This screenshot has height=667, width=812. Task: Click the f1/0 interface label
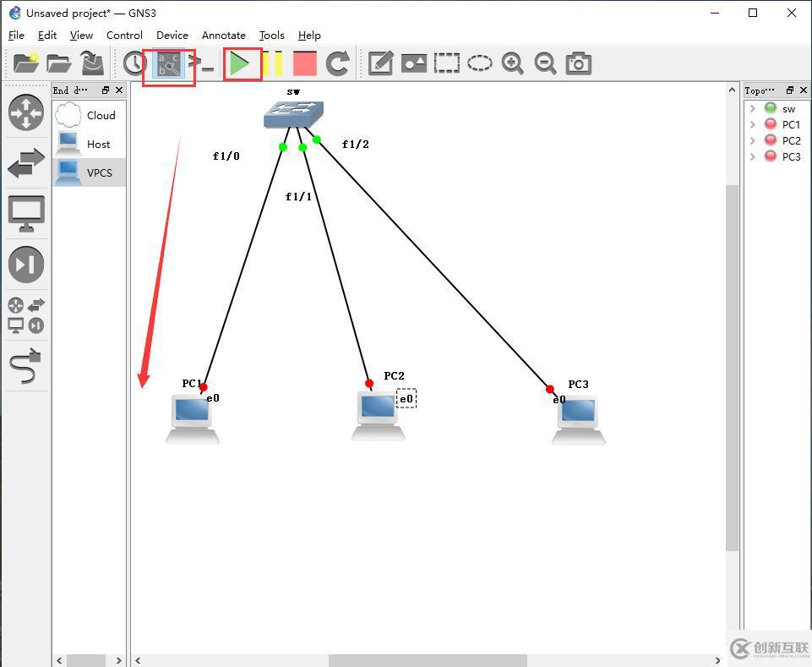click(226, 156)
